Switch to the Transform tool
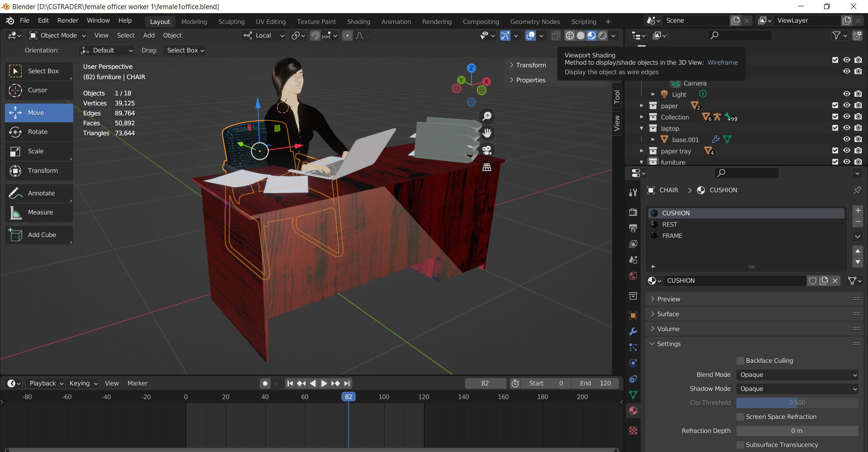The width and height of the screenshot is (868, 452). tap(39, 171)
